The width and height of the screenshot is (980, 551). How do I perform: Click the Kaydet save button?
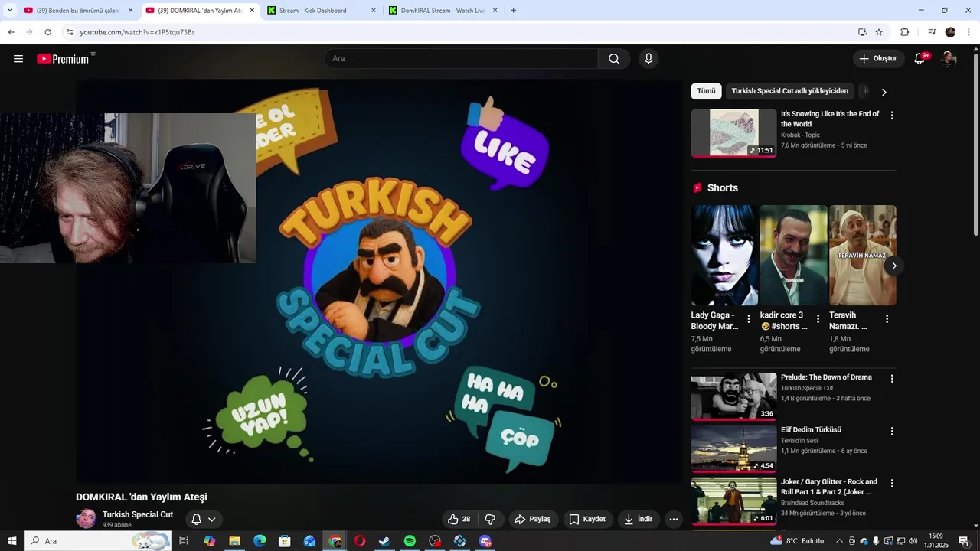point(587,519)
